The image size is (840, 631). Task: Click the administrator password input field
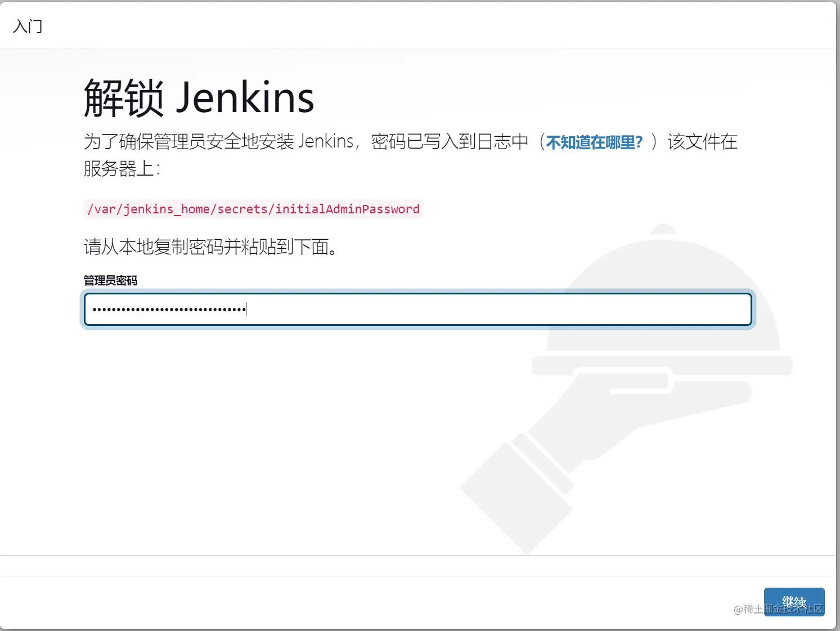417,309
